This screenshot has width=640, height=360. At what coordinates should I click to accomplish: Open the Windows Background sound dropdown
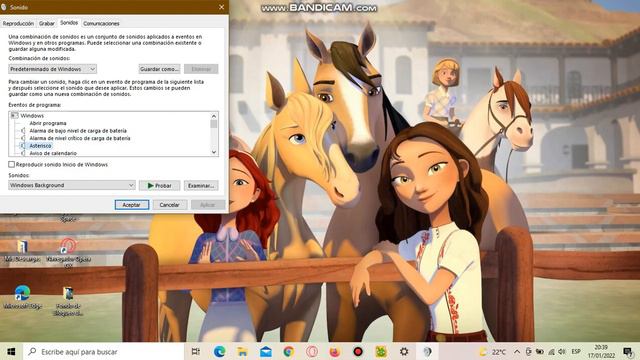pyautogui.click(x=72, y=185)
